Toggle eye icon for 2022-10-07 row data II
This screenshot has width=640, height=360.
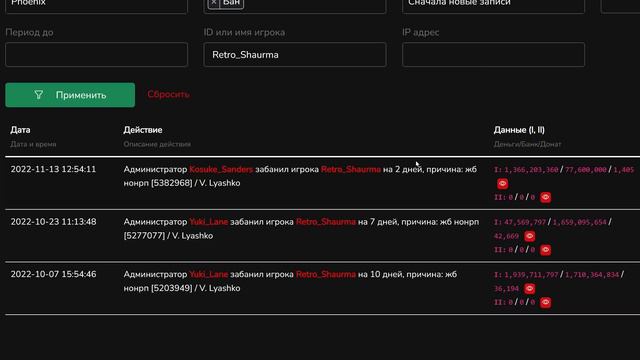coord(545,302)
